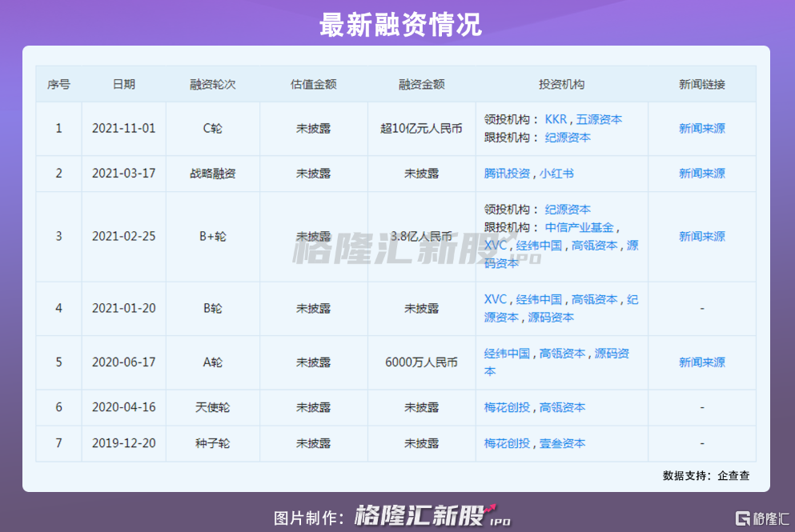The image size is (795, 532).
Task: Click the 估值金额 column header
Action: 313,84
